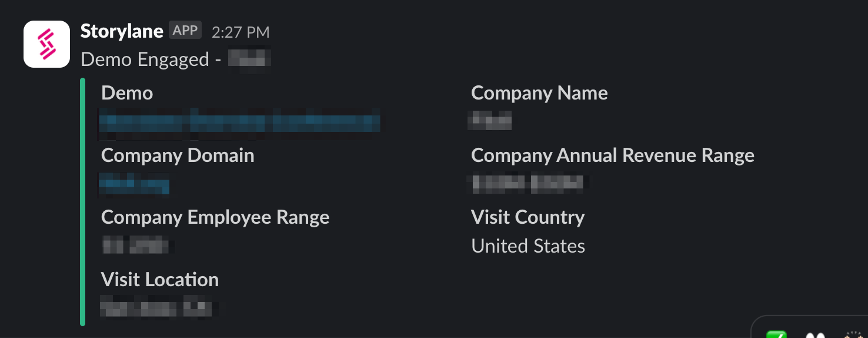The width and height of the screenshot is (868, 338).
Task: Open the blurred Company Domain link
Action: pyautogui.click(x=135, y=184)
